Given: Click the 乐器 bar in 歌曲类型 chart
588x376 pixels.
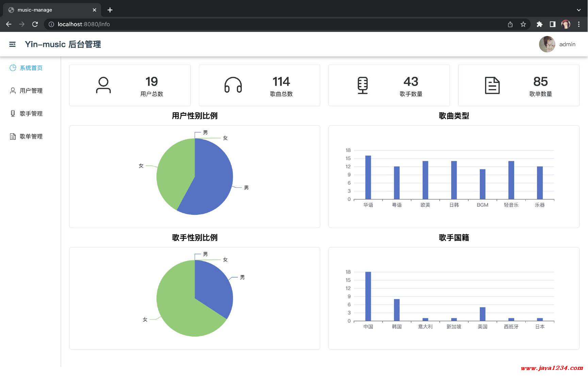Looking at the screenshot, I should pyautogui.click(x=540, y=183).
